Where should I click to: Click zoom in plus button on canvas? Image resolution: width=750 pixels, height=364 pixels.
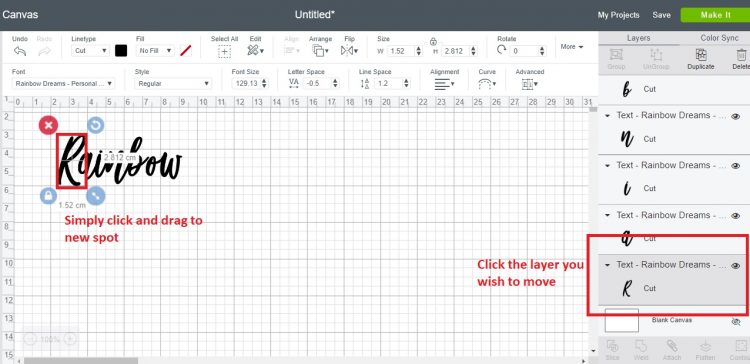[69, 339]
